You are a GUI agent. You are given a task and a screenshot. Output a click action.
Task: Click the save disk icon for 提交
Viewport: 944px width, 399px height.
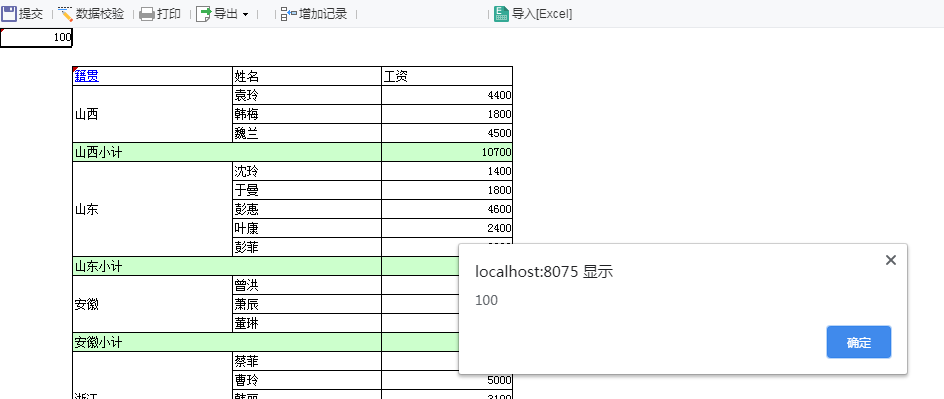(x=8, y=13)
